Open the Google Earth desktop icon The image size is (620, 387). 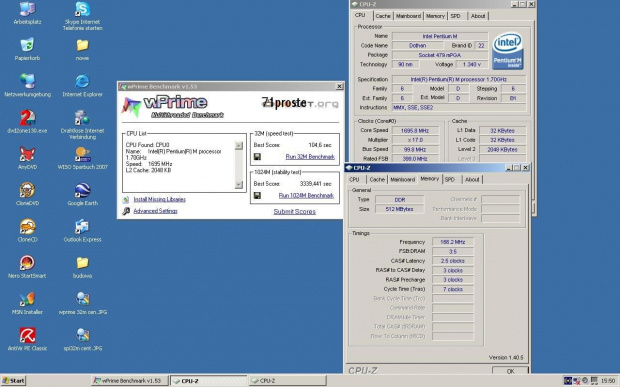[82, 190]
